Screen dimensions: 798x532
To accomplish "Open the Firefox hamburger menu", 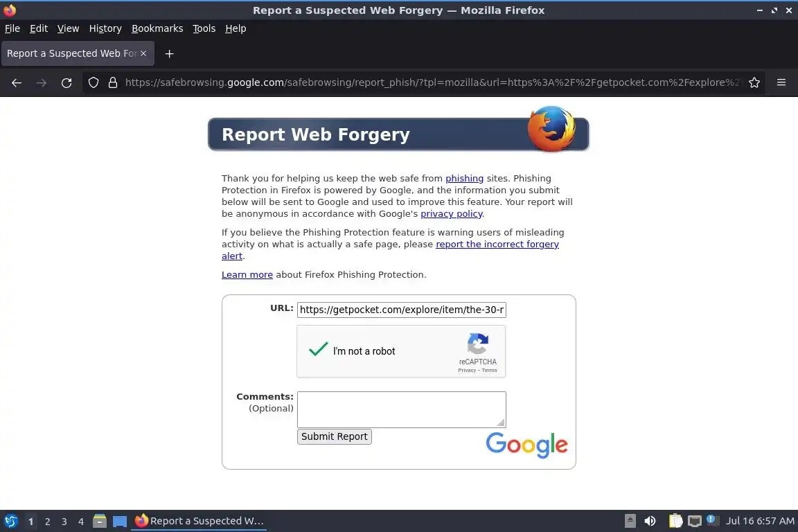I will coord(781,82).
